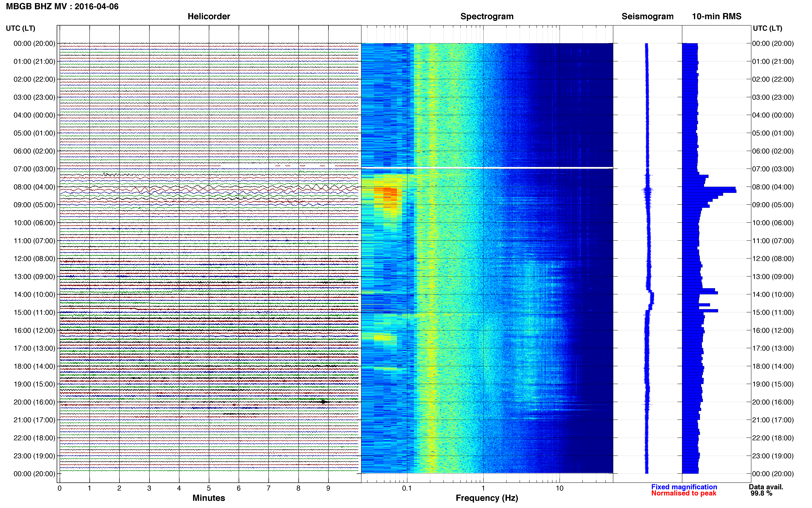Click right time label '23:00 (19:00)'
This screenshot has width=812, height=508.
point(773,456)
